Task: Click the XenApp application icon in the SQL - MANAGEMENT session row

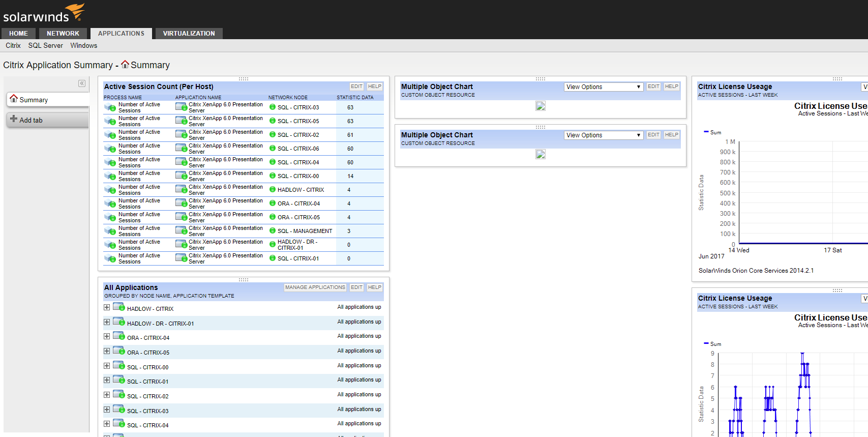Action: coord(181,231)
